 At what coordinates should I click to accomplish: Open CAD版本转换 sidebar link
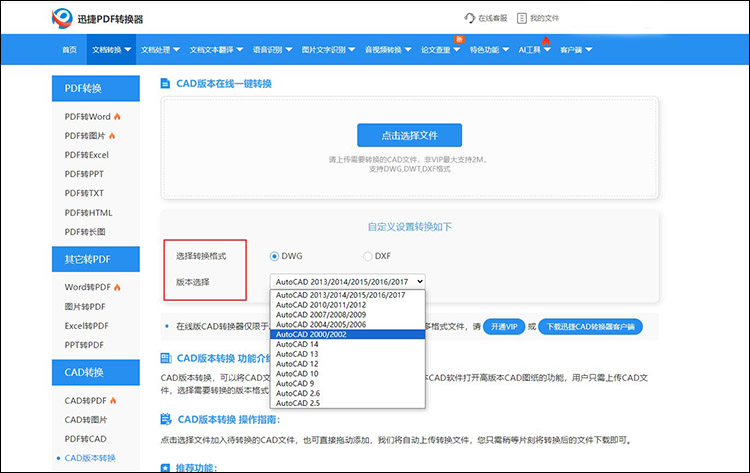click(x=90, y=458)
